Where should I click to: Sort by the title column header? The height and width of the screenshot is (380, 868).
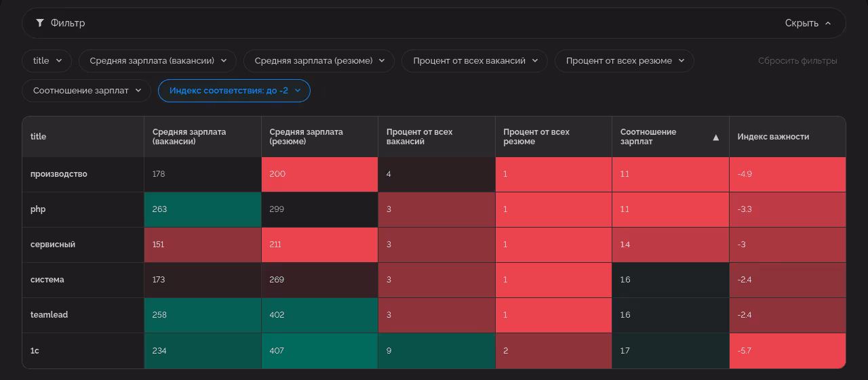tap(39, 137)
